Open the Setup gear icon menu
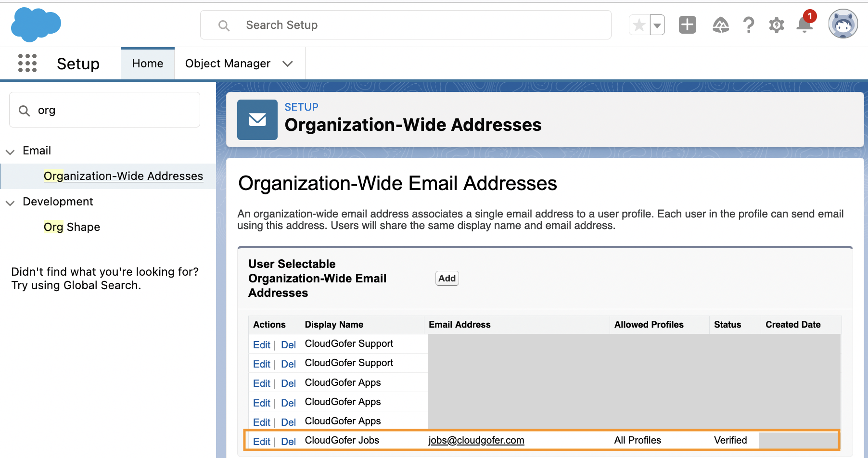Viewport: 868px width, 458px height. pos(777,25)
